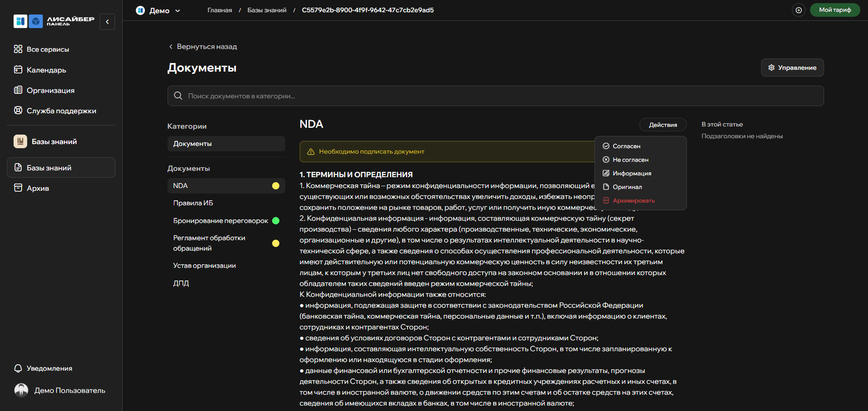Go to Главная breadcrumb

click(220, 10)
